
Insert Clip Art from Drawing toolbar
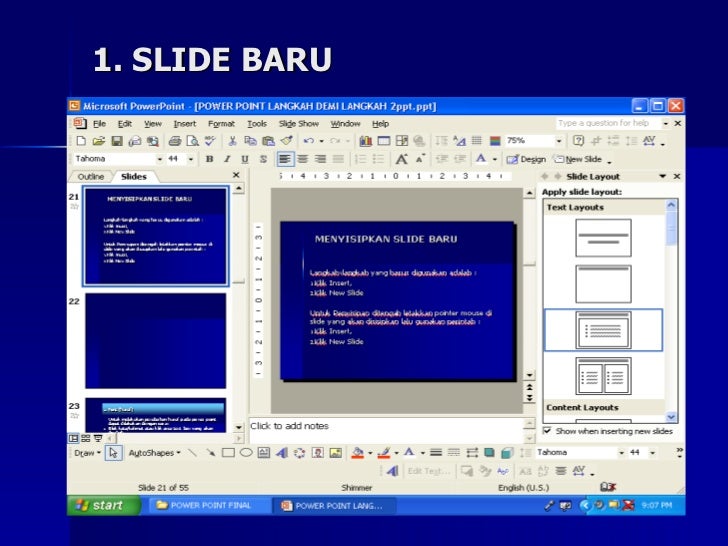[318, 453]
